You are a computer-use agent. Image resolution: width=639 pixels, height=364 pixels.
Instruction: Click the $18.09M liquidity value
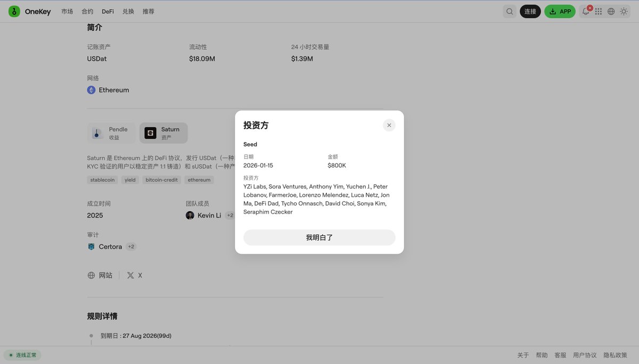pyautogui.click(x=202, y=59)
